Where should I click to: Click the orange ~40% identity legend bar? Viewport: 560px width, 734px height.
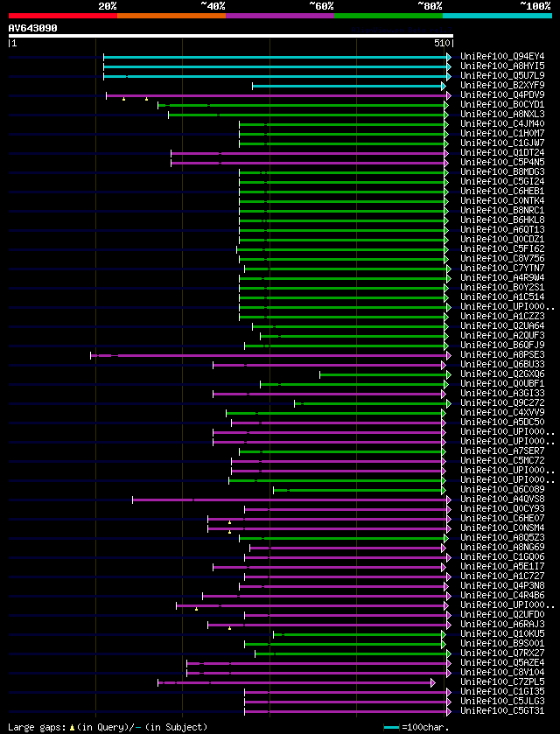171,16
